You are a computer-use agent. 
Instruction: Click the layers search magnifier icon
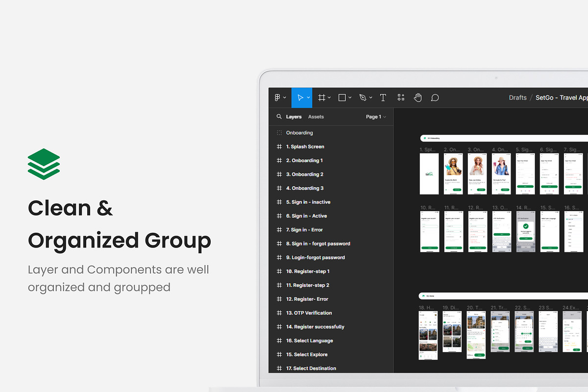point(279,117)
